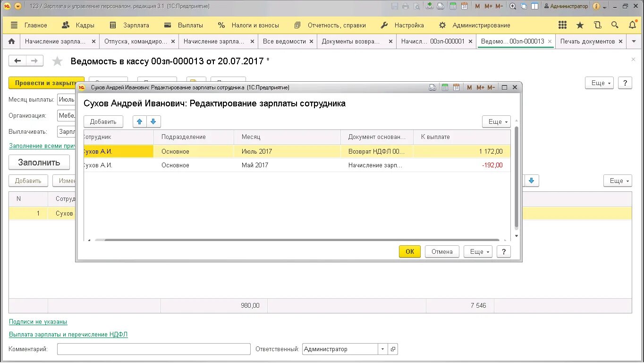Open the History icon in the section panel
The image size is (644, 363).
point(597,25)
